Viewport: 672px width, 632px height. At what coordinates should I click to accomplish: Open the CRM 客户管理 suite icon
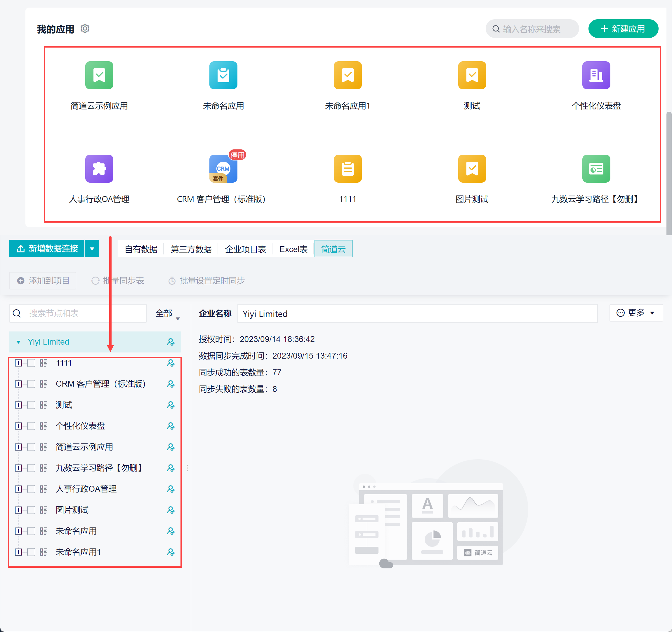[223, 169]
